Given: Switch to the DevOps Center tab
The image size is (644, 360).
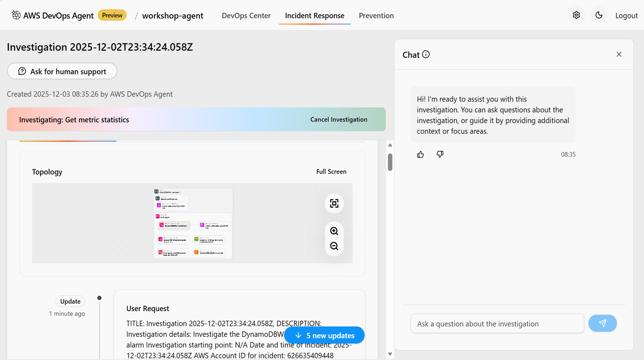Looking at the screenshot, I should click(246, 15).
